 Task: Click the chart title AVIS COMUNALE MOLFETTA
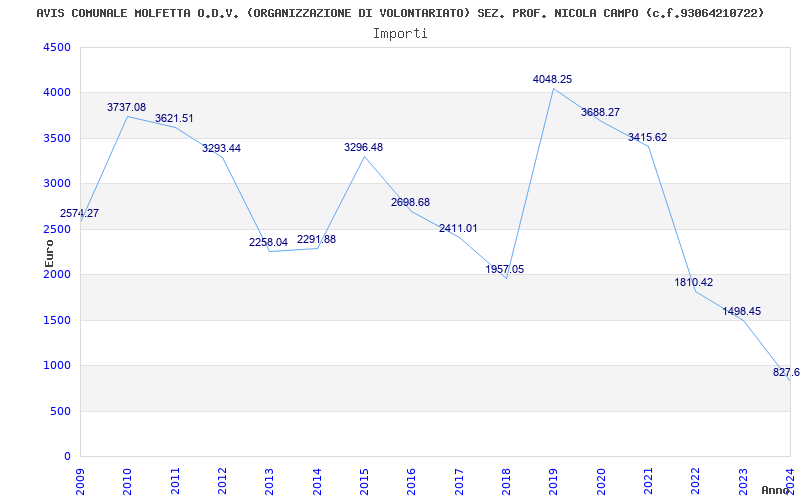pyautogui.click(x=400, y=13)
